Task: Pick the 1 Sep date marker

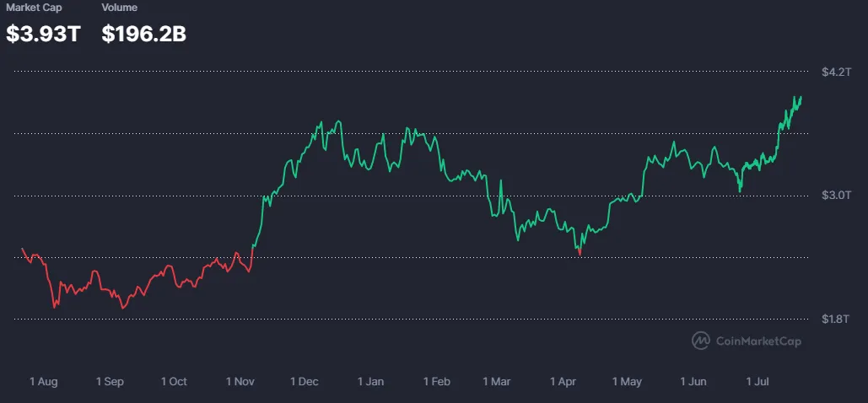Action: (x=109, y=382)
